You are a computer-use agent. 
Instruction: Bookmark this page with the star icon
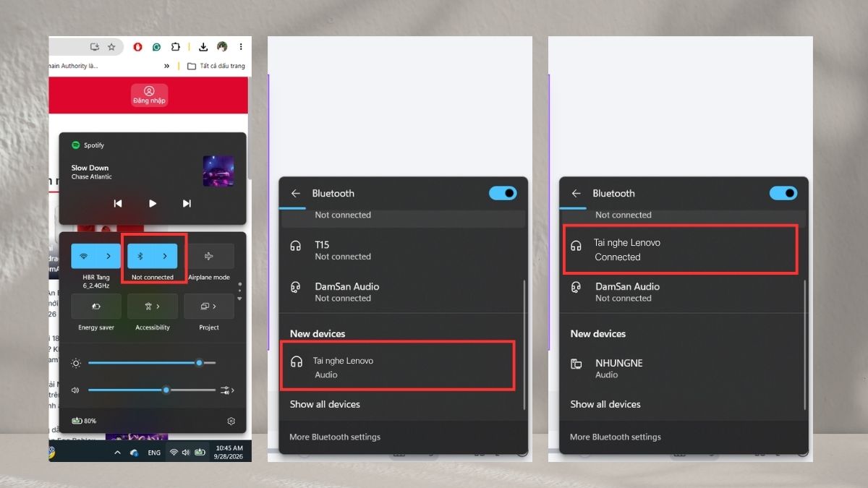[x=111, y=47]
